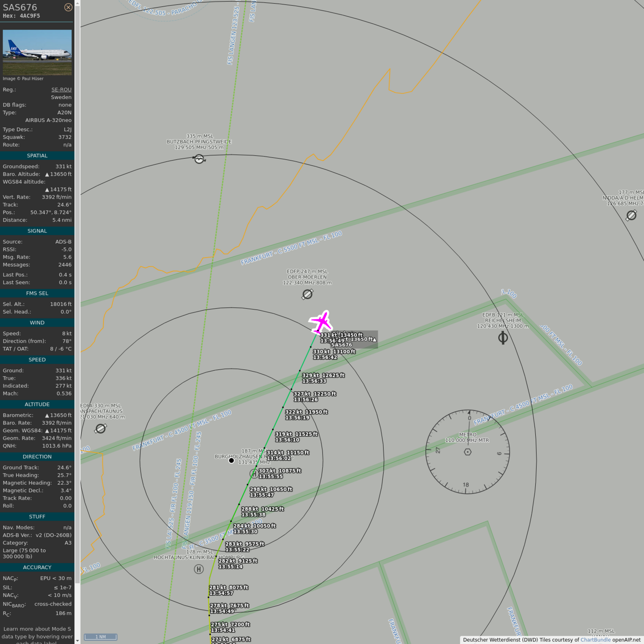The height and width of the screenshot is (644, 644).
Task: Click the METRO VOR hexagon symbol
Action: (467, 452)
